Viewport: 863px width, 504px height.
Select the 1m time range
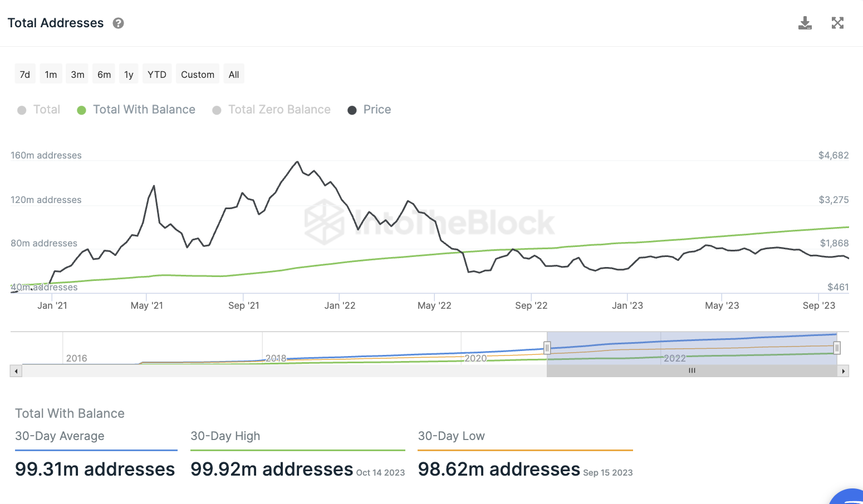[51, 74]
